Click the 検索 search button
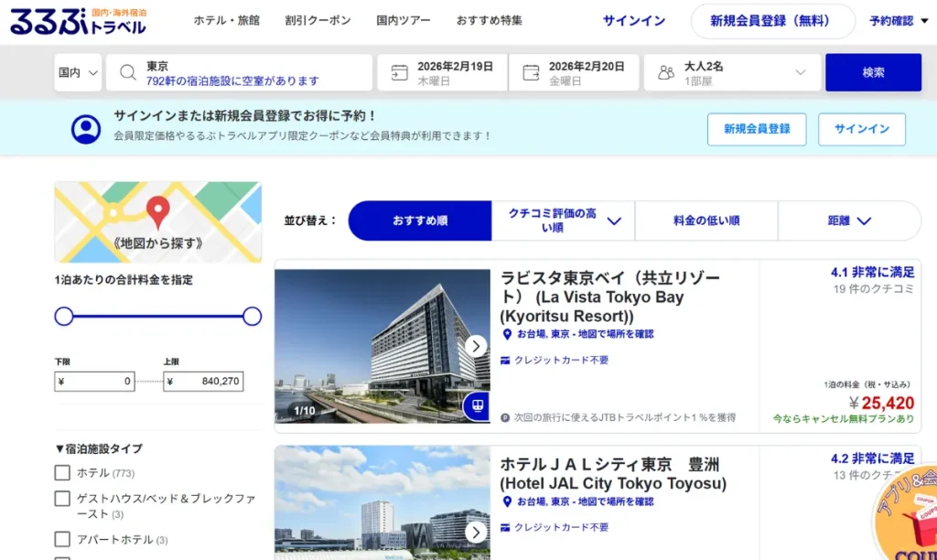The height and width of the screenshot is (560, 937). (872, 72)
